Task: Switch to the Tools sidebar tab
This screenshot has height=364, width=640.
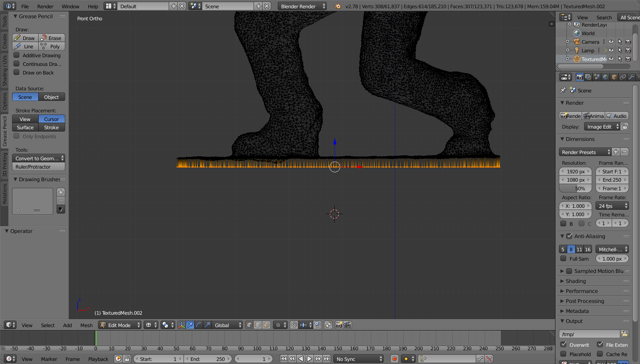Action: [x=4, y=21]
